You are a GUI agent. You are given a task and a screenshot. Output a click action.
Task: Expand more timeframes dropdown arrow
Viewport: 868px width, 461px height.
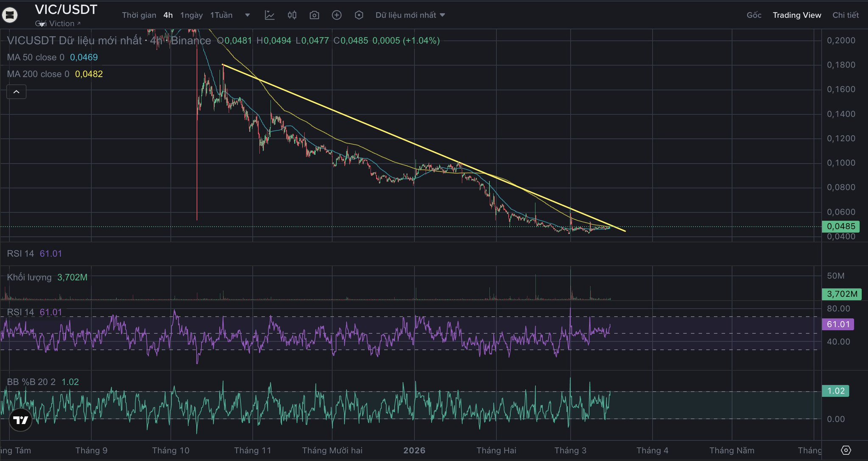point(247,15)
